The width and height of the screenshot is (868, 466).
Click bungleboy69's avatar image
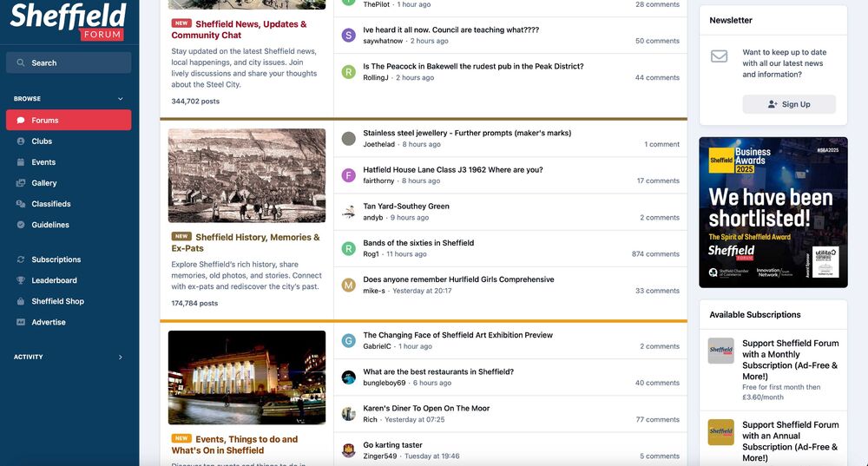[348, 377]
